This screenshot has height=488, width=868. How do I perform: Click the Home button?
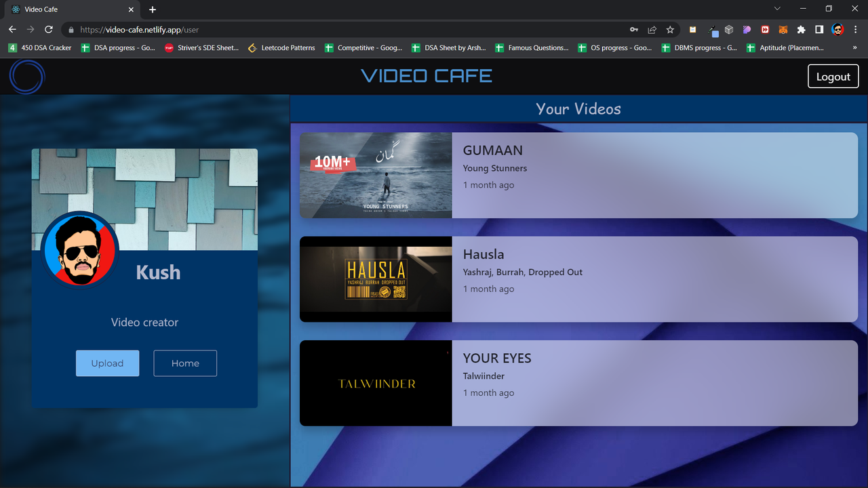184,363
